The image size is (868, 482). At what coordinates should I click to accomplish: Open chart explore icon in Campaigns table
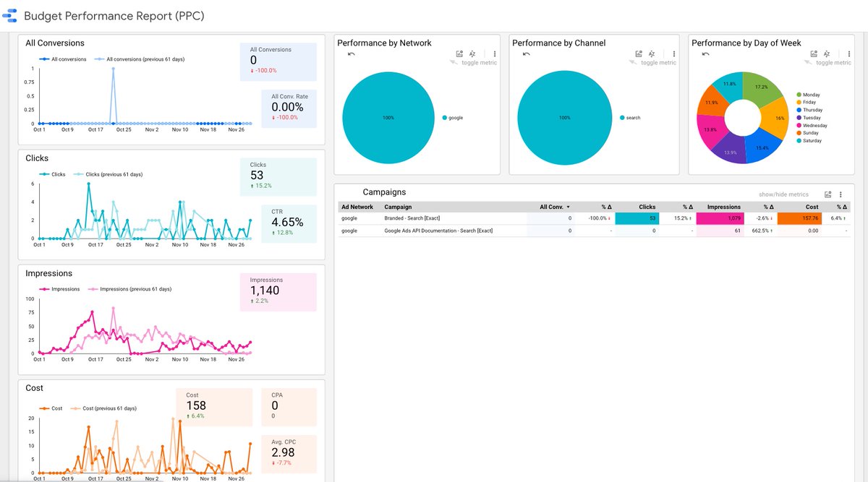(827, 194)
